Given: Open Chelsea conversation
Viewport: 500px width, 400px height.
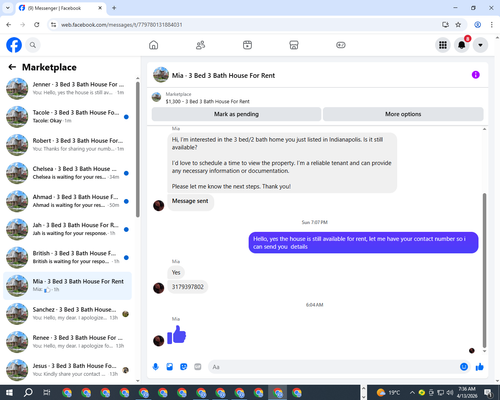Looking at the screenshot, I should pyautogui.click(x=67, y=173).
